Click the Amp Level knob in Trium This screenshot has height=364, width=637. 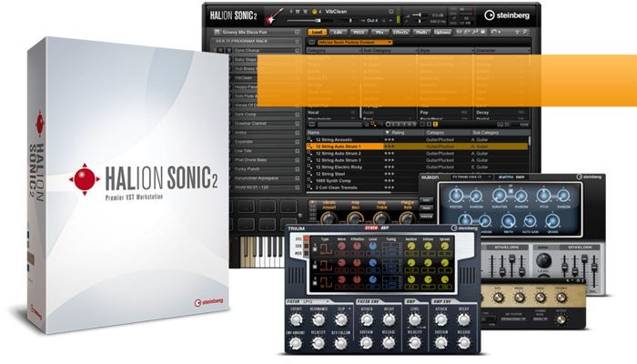tap(414, 320)
